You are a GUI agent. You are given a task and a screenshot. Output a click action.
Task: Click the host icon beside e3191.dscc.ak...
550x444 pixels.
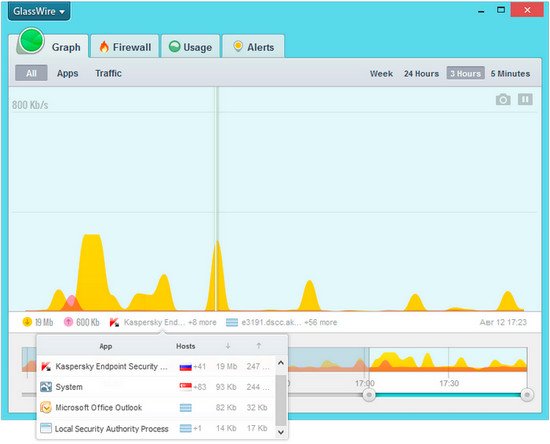[232, 322]
